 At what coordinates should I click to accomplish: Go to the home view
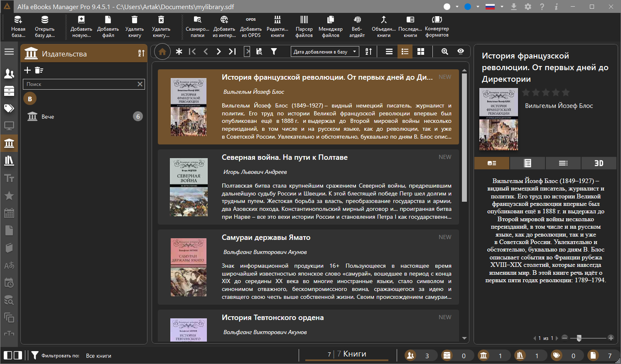pyautogui.click(x=162, y=52)
